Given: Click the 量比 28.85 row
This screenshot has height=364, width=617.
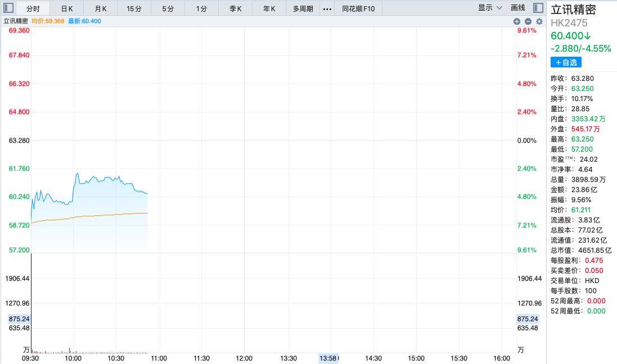Looking at the screenshot, I should 570,109.
